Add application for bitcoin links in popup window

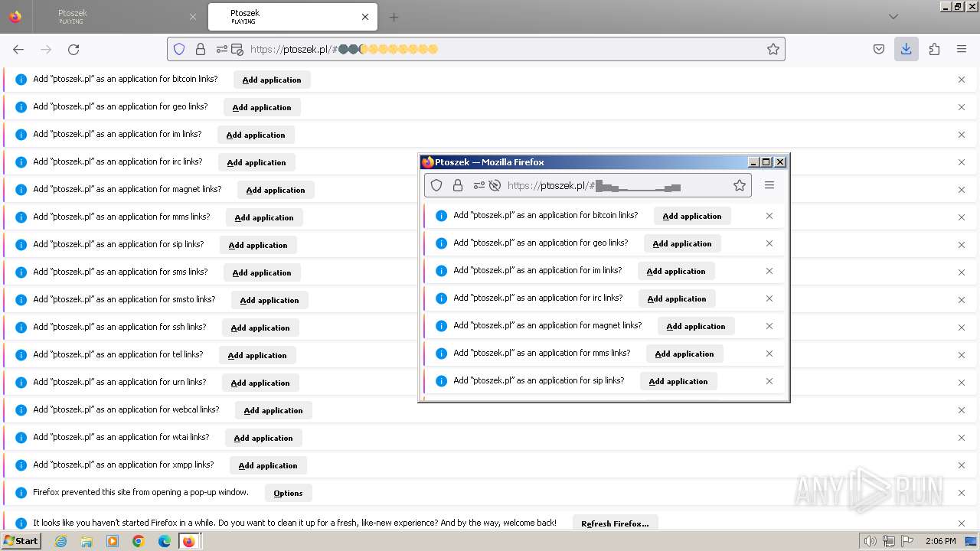tap(692, 216)
